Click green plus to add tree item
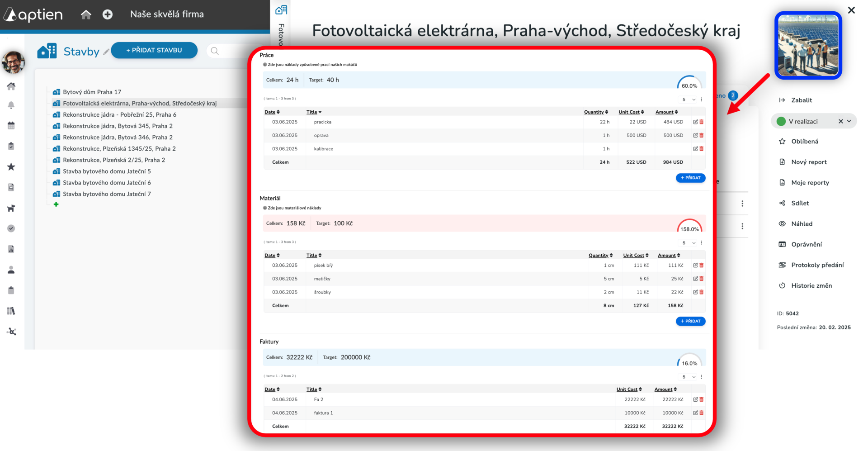The width and height of the screenshot is (868, 451). 56,204
